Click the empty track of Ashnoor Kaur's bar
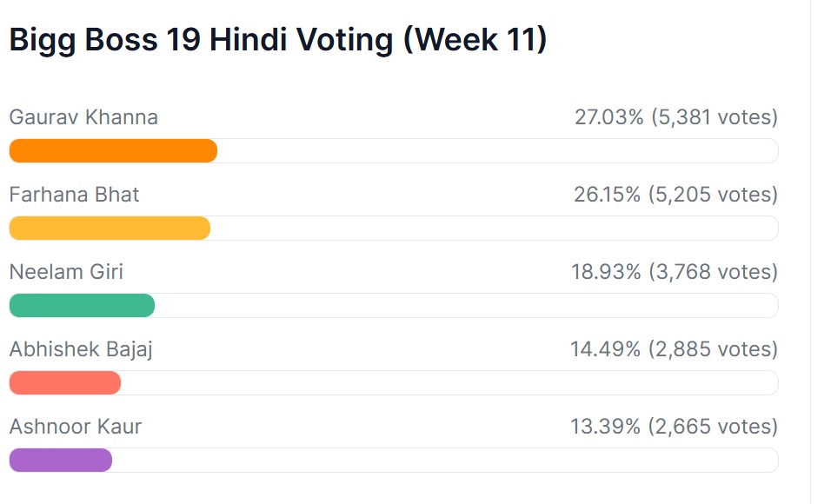 (x=445, y=461)
